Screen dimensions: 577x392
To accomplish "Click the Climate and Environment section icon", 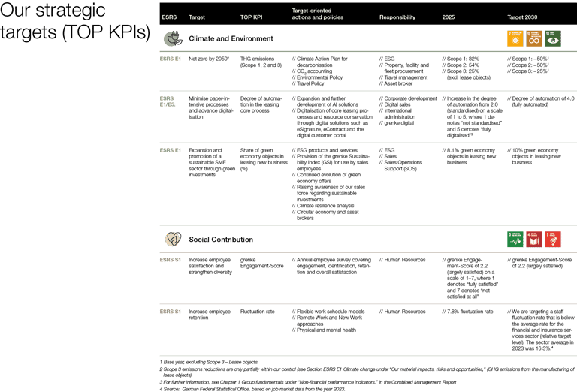I will pyautogui.click(x=172, y=38).
